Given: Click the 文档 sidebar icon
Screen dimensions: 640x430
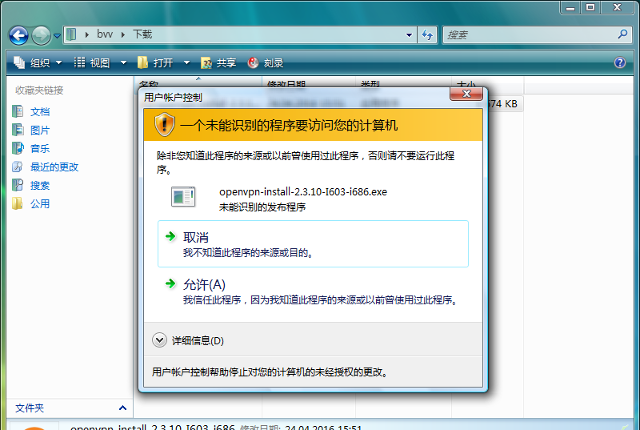Looking at the screenshot, I should pos(18,111).
